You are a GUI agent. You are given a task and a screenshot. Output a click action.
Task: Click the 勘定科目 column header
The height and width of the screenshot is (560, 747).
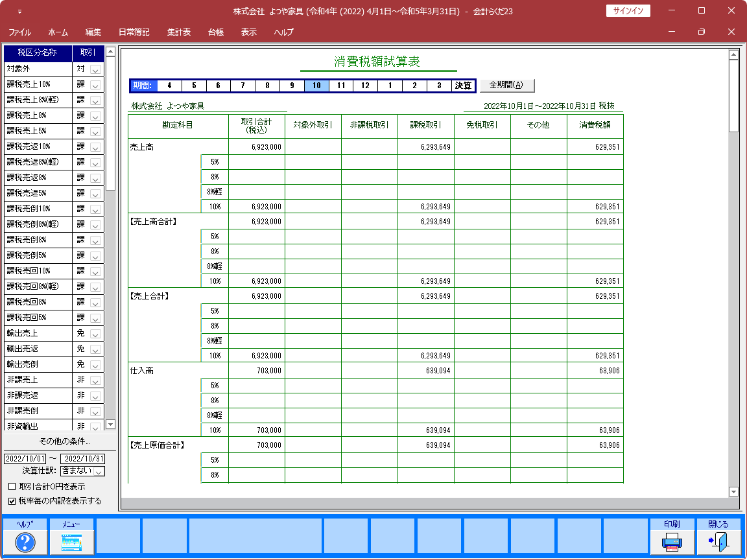(178, 126)
